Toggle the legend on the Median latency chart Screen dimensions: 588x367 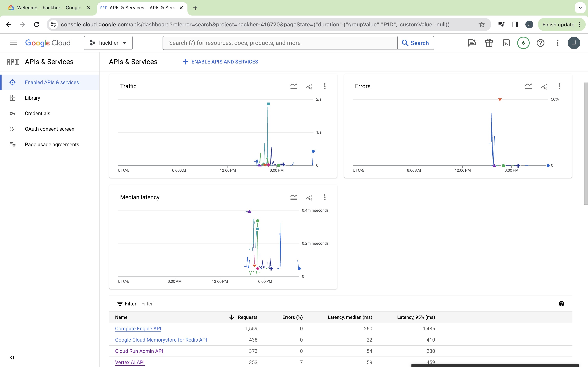tap(293, 197)
